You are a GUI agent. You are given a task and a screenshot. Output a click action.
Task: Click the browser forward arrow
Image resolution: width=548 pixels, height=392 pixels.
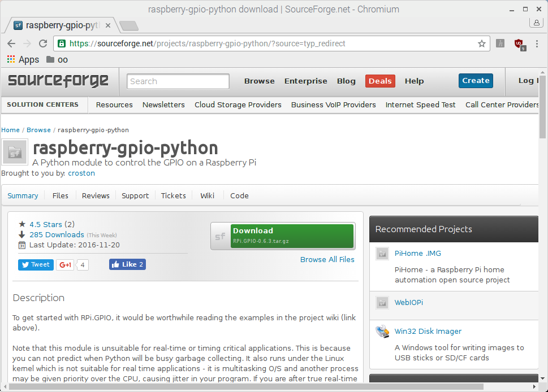[x=27, y=43]
